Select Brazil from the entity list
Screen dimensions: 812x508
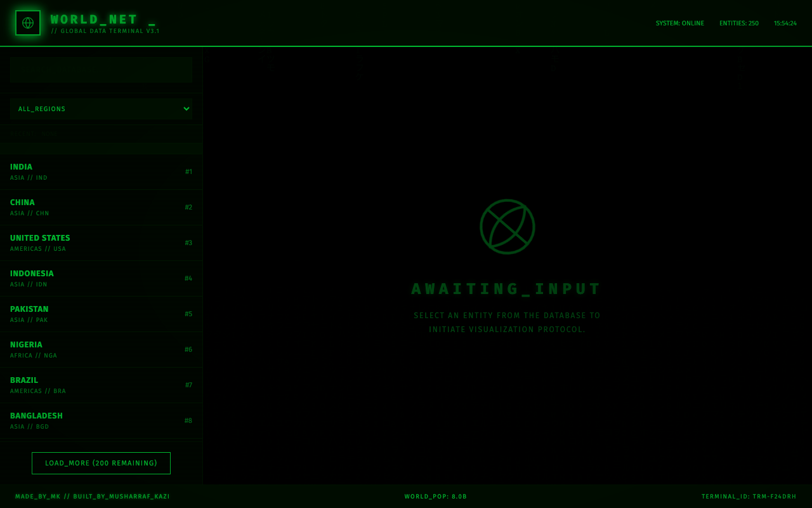101,385
